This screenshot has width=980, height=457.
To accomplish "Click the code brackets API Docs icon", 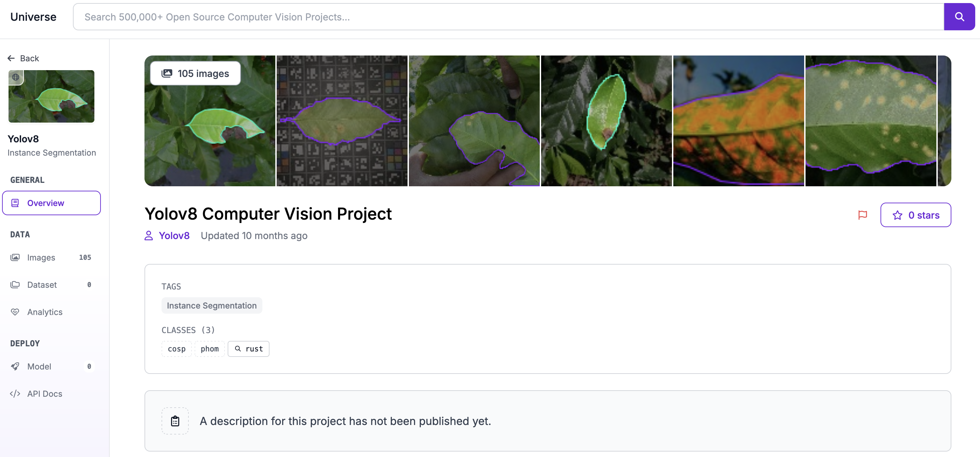I will coord(15,394).
